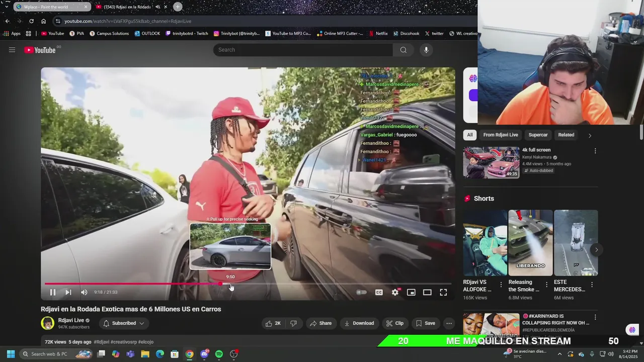The width and height of the screenshot is (644, 362).
Task: Click the search magnifier button
Action: (x=404, y=50)
